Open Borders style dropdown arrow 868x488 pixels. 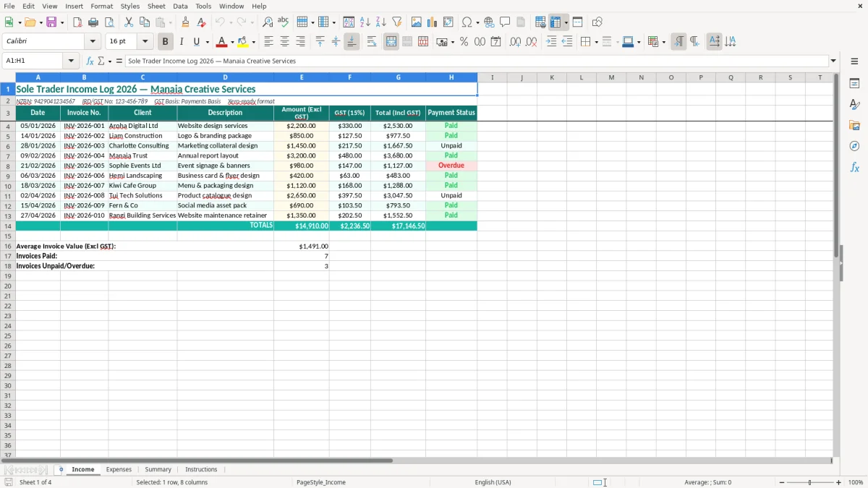click(x=596, y=42)
